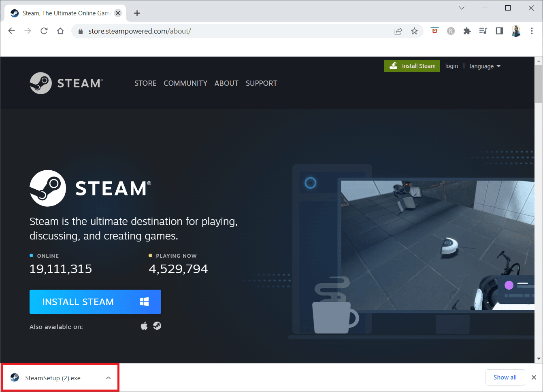
Task: Click the Steam OS icon under Also available on
Action: tap(157, 326)
